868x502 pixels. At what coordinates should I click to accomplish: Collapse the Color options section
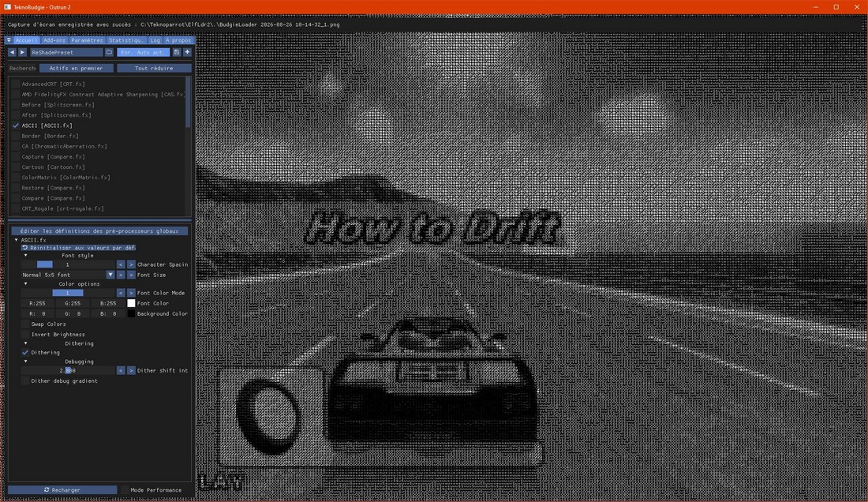[25, 284]
